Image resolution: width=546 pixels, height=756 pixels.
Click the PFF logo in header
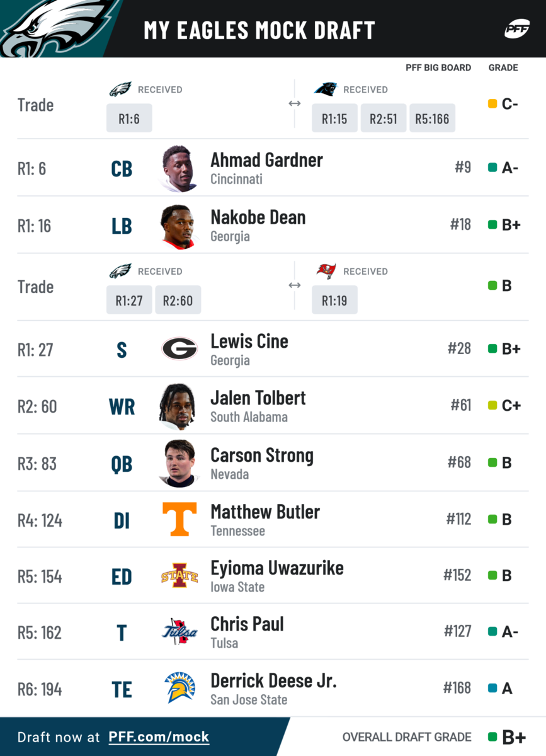(516, 29)
